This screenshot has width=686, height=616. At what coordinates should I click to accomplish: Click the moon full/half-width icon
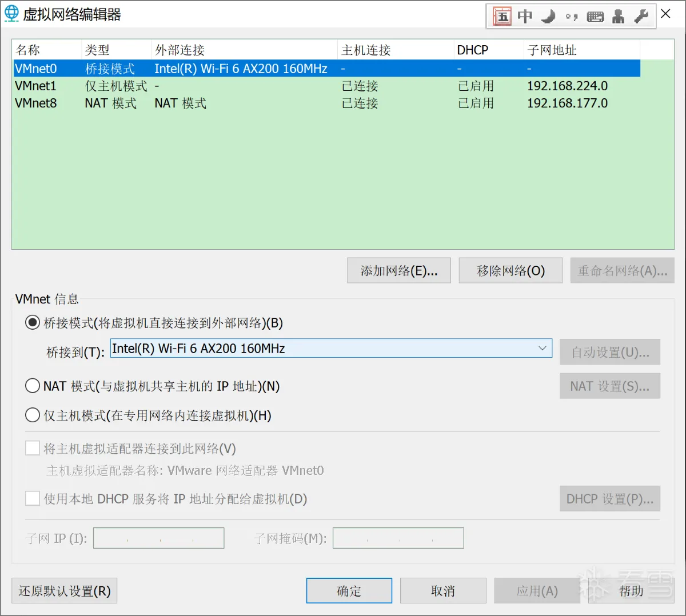[x=548, y=16]
